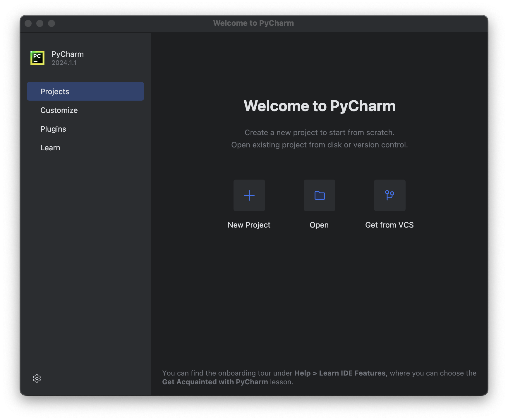Click the PyCharm logo icon
508x420 pixels.
tap(37, 58)
